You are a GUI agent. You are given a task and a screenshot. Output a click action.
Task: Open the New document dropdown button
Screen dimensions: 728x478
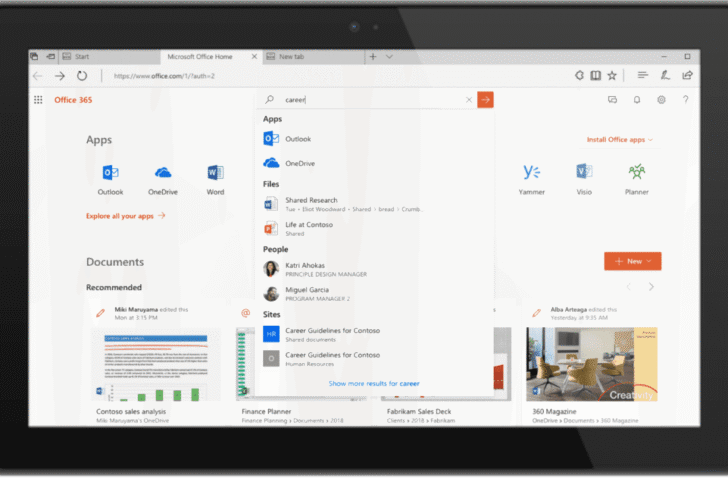pos(632,261)
